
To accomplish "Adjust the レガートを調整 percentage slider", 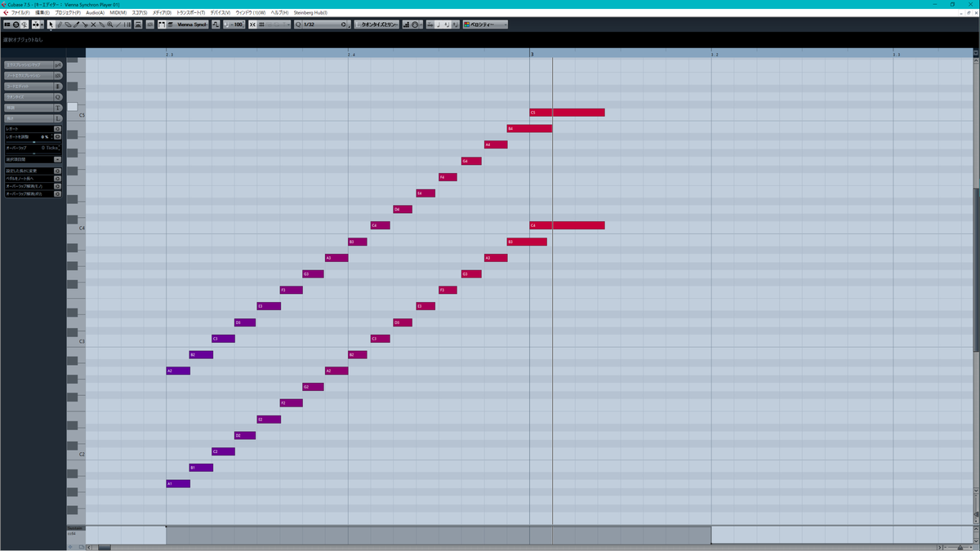I will pyautogui.click(x=33, y=140).
